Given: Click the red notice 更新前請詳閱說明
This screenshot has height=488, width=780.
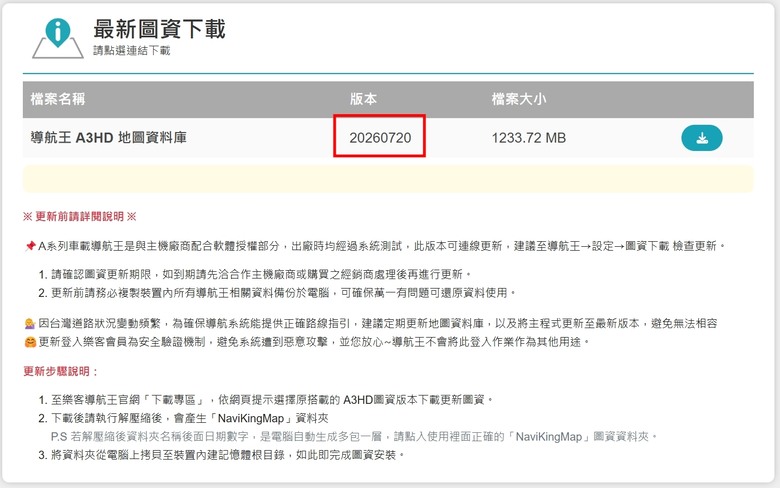Looking at the screenshot, I should pos(80,216).
